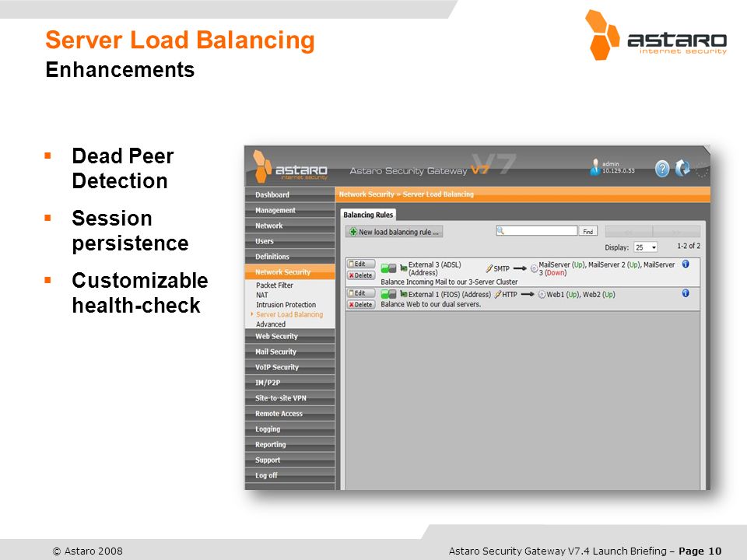Click the next page pager button
The height and width of the screenshot is (560, 747).
pos(676,232)
